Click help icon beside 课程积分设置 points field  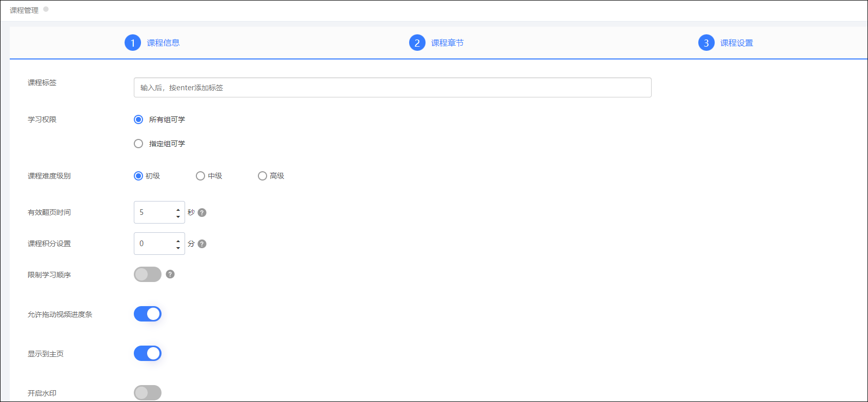pyautogui.click(x=202, y=244)
